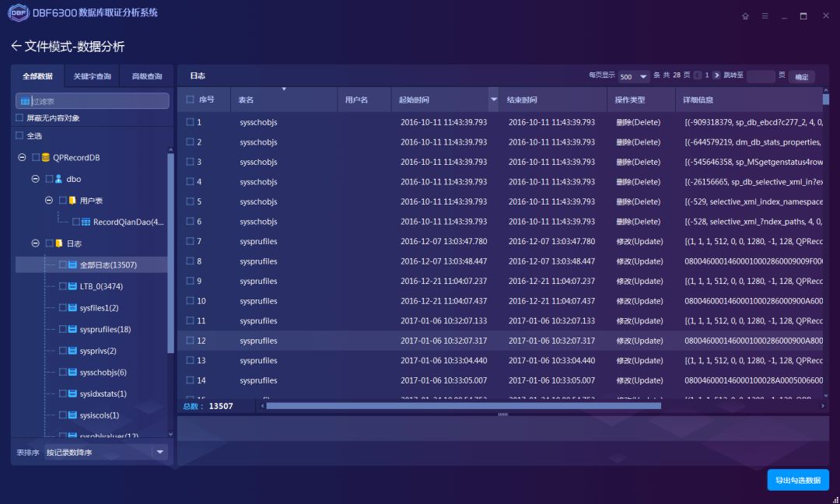The width and height of the screenshot is (840, 504).
Task: Open the hamburger menu icon in title bar
Action: [x=765, y=16]
